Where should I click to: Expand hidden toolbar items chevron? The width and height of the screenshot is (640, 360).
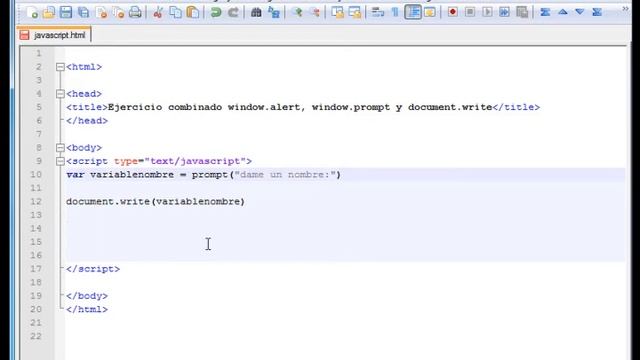click(x=625, y=9)
